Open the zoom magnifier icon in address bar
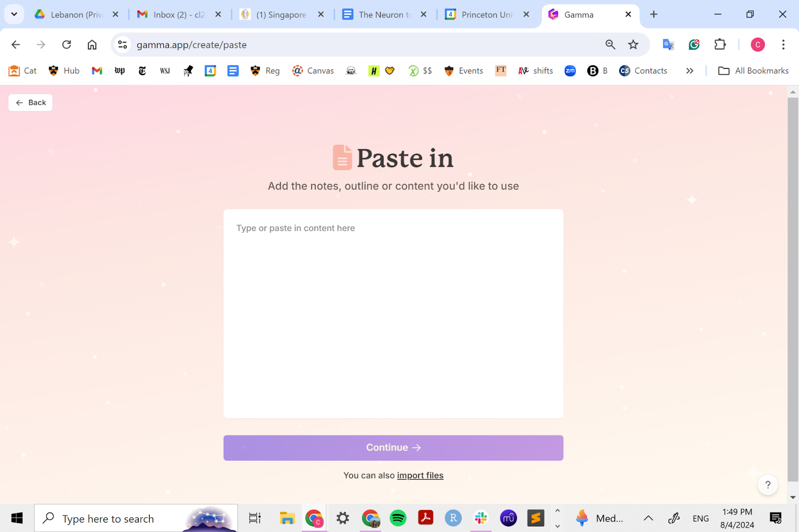Screen dimensions: 799x532 610,45
